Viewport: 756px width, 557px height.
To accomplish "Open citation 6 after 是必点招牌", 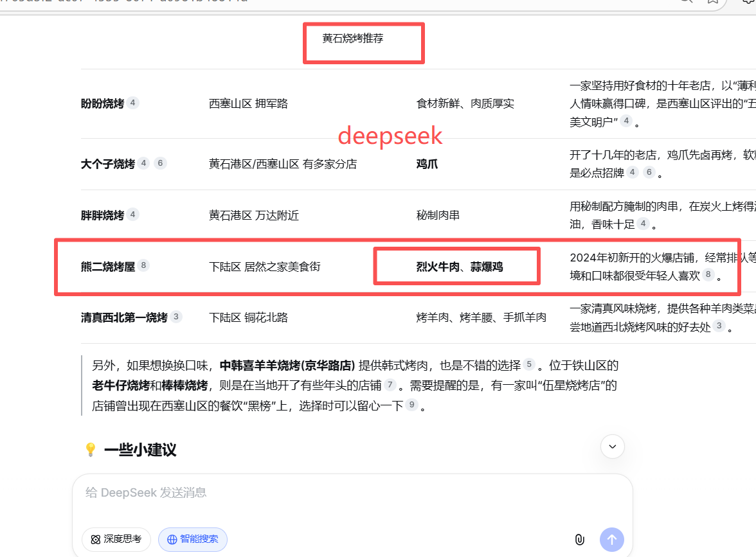I will (x=649, y=172).
